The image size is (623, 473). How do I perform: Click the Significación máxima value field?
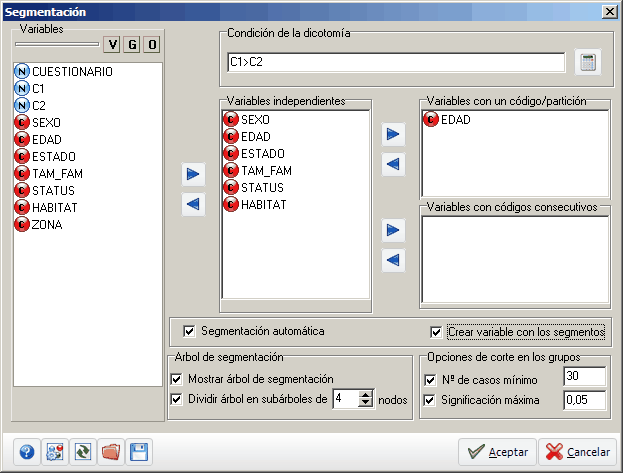point(584,400)
